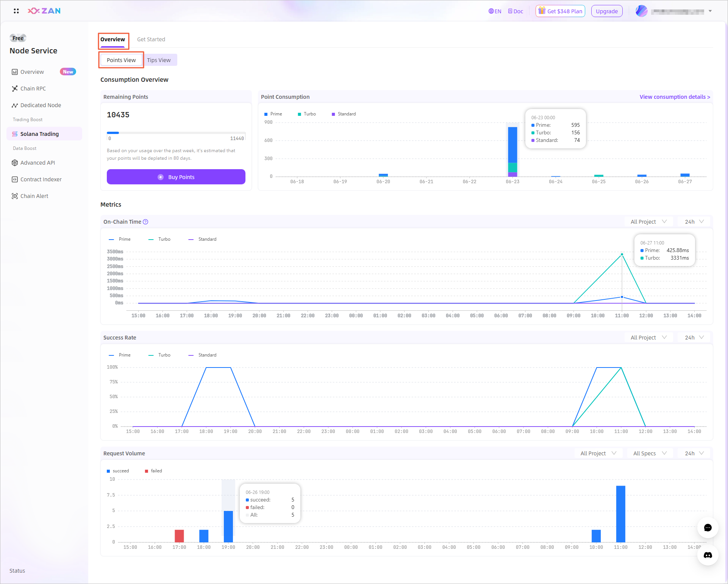Click the Buy Points button

(x=176, y=177)
